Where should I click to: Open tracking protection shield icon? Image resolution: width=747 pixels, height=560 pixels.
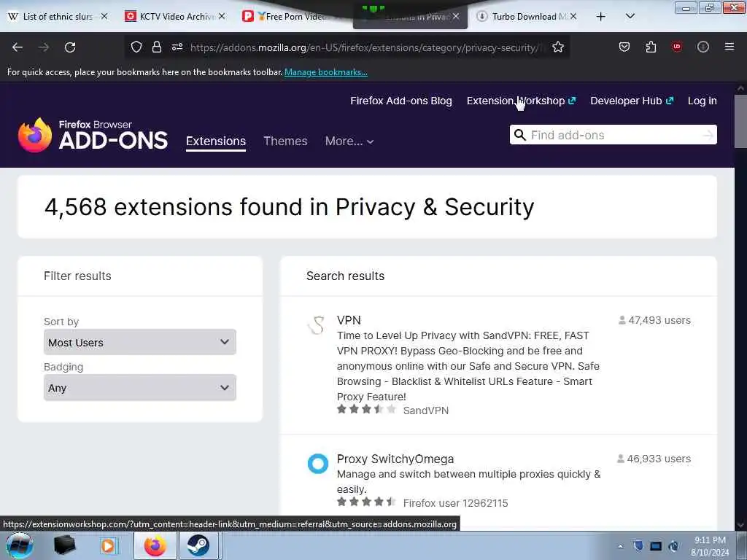point(136,47)
